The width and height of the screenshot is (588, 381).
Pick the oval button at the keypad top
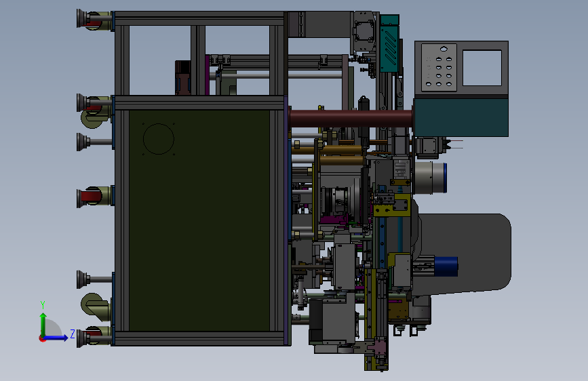pos(444,49)
